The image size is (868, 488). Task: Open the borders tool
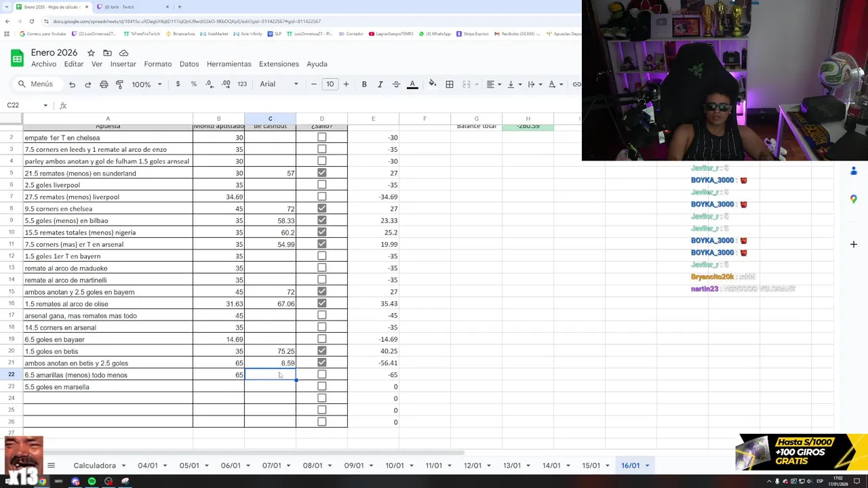(x=450, y=84)
